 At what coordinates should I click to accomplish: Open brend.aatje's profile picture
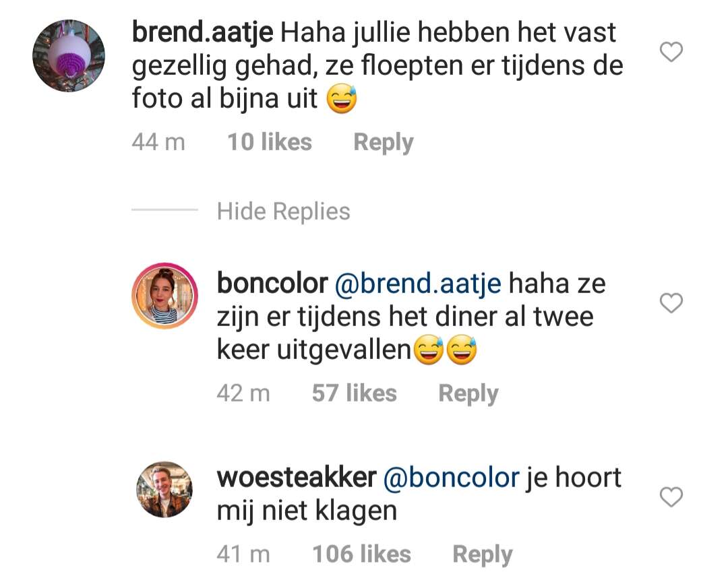69,56
